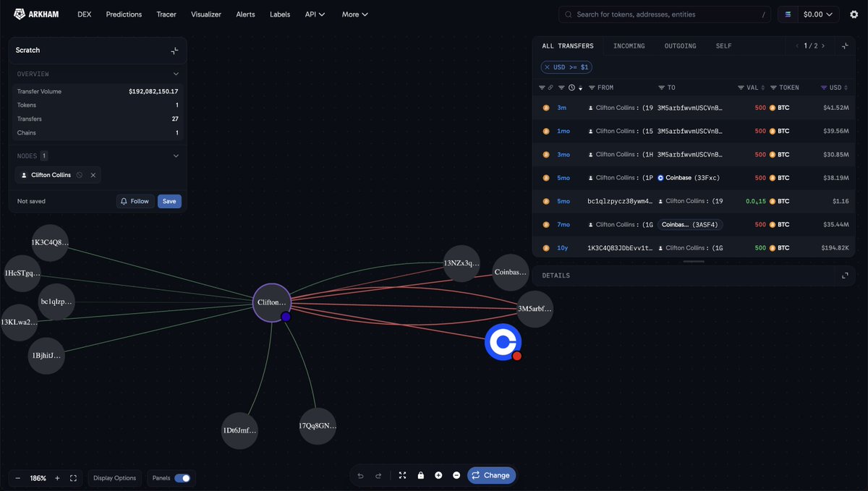Click the minus circle icon in bottom toolbar

point(456,475)
